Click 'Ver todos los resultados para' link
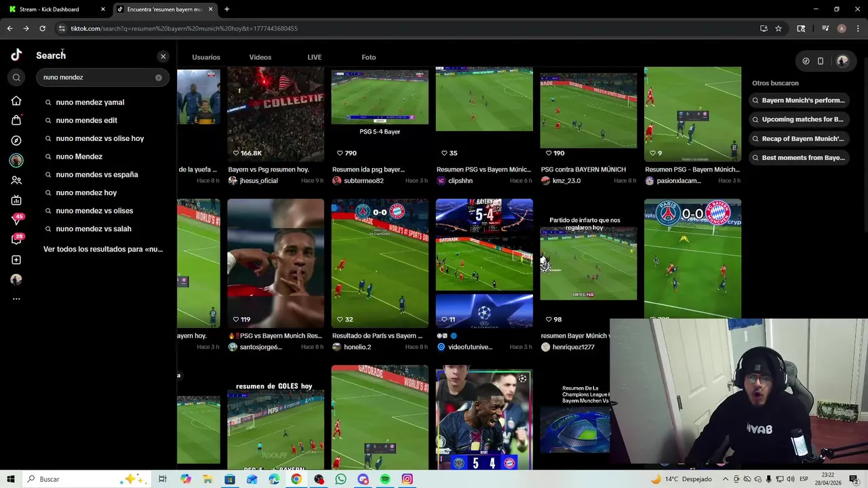Screen dimensions: 868x488 [103, 249]
